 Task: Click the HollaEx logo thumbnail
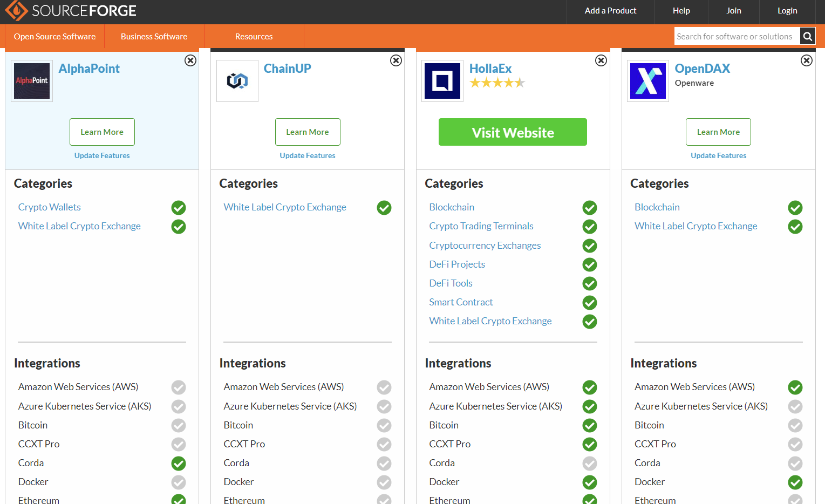coord(442,81)
